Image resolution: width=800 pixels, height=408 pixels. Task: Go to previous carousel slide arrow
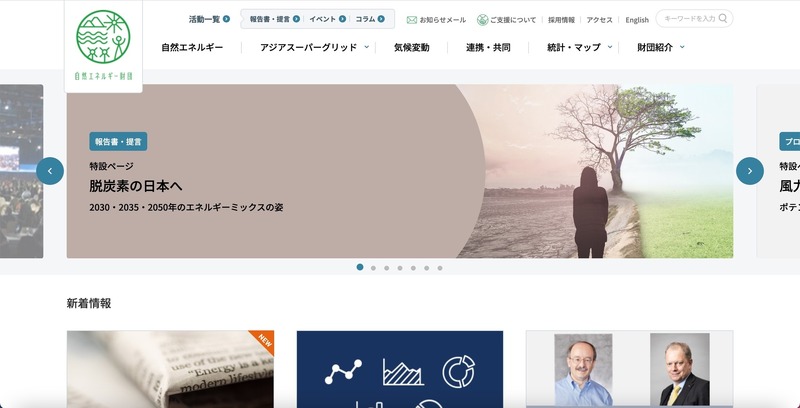click(x=50, y=171)
